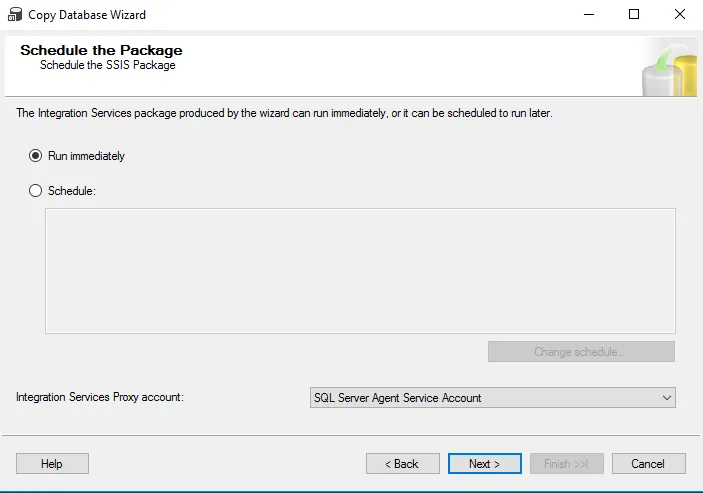The height and width of the screenshot is (493, 703).
Task: Click the Change schedule... button
Action: 581,352
